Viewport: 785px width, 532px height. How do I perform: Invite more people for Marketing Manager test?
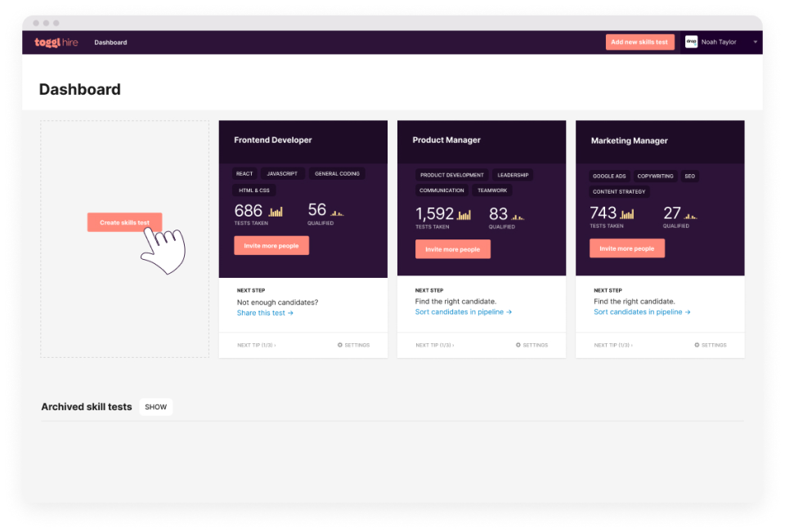pos(626,248)
